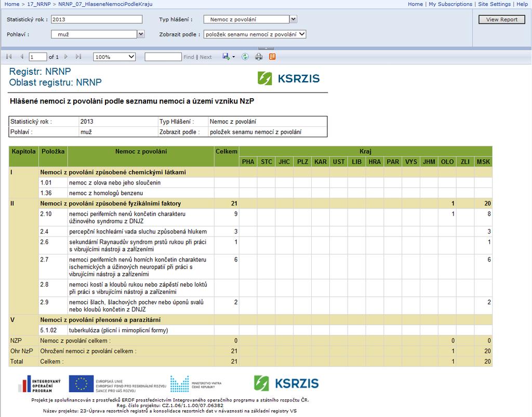This screenshot has height=417, width=532.
Task: Click the Total Celkem row label
Action: (52, 362)
